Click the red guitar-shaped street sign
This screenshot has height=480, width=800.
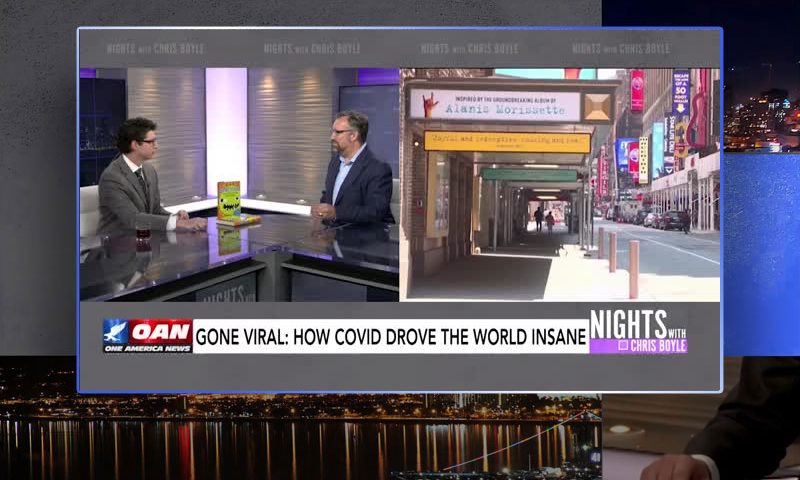(x=696, y=108)
